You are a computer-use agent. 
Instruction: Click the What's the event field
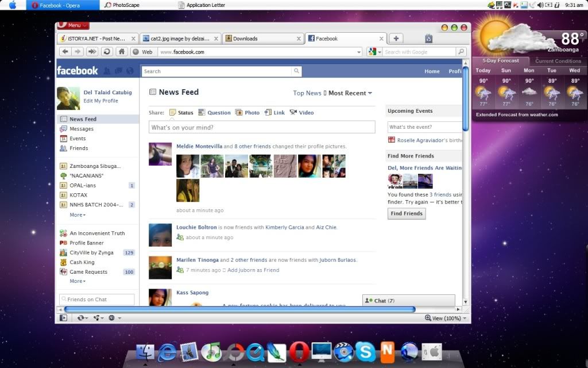click(425, 127)
